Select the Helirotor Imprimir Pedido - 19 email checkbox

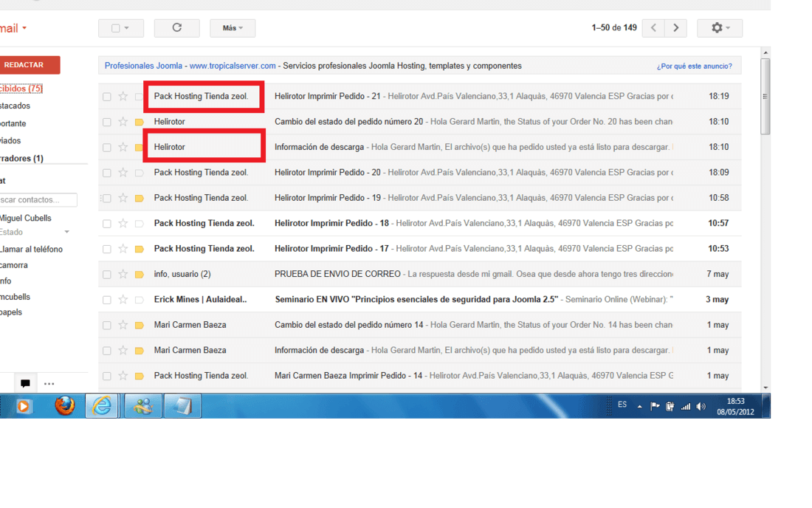(107, 199)
